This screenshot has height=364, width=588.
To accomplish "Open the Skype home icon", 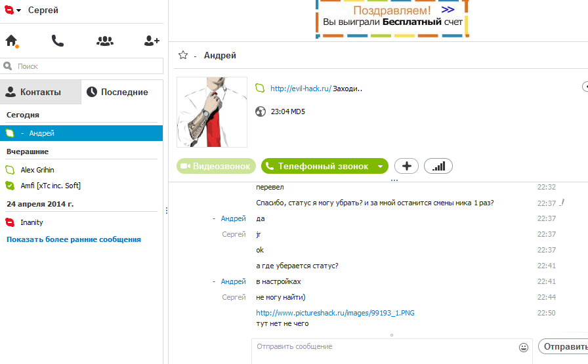I will (x=11, y=41).
